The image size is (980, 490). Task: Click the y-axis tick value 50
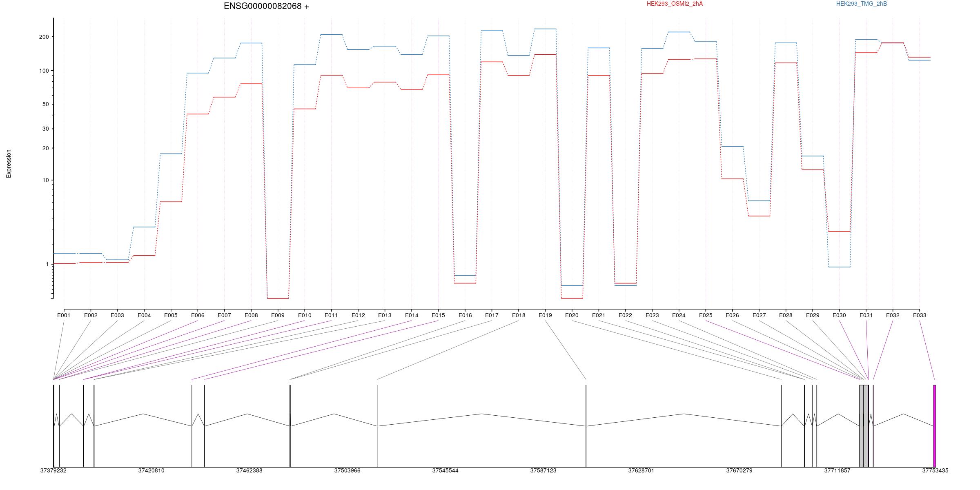coord(46,104)
